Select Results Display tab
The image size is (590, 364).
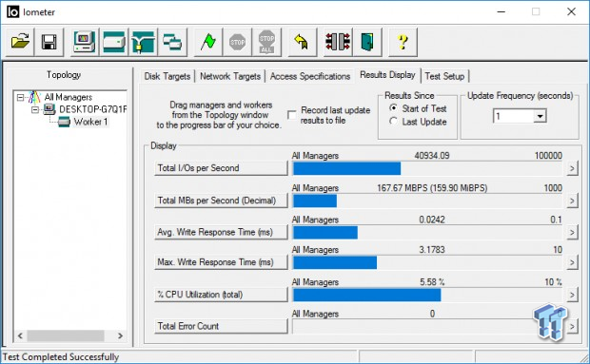click(387, 75)
